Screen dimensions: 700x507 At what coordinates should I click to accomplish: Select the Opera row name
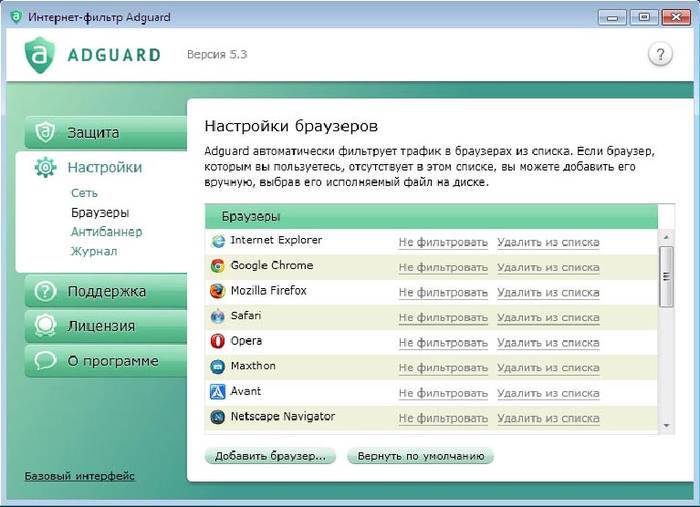click(246, 341)
